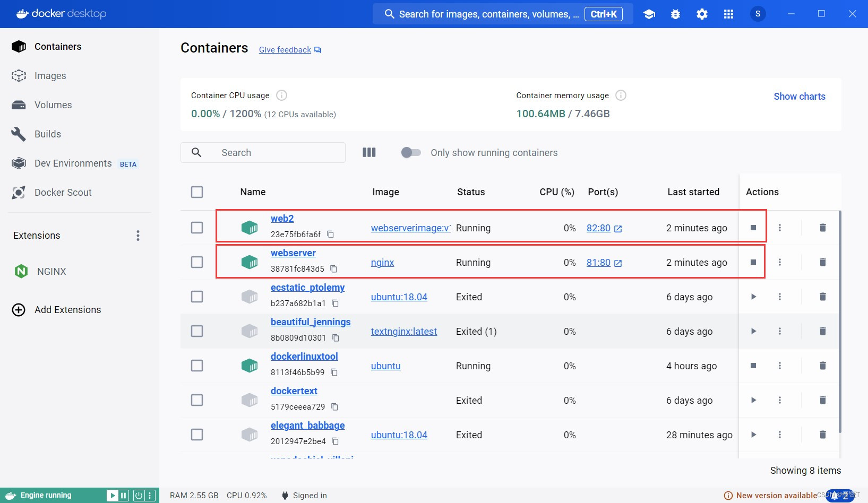Viewport: 868px width, 503px height.
Task: Open more actions menu for dockertext
Action: coord(780,400)
